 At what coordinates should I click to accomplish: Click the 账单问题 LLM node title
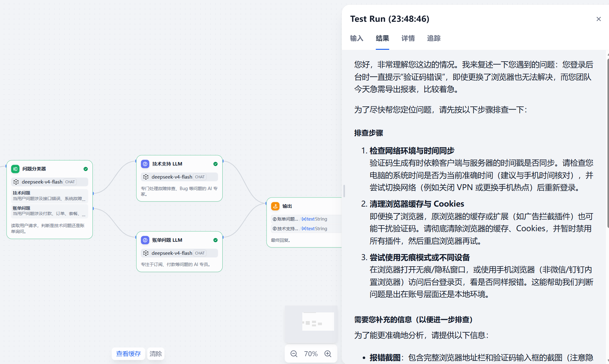click(167, 240)
